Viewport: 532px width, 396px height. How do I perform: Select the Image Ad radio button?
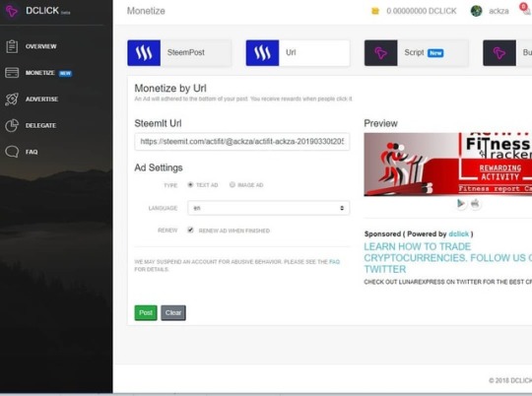point(233,184)
